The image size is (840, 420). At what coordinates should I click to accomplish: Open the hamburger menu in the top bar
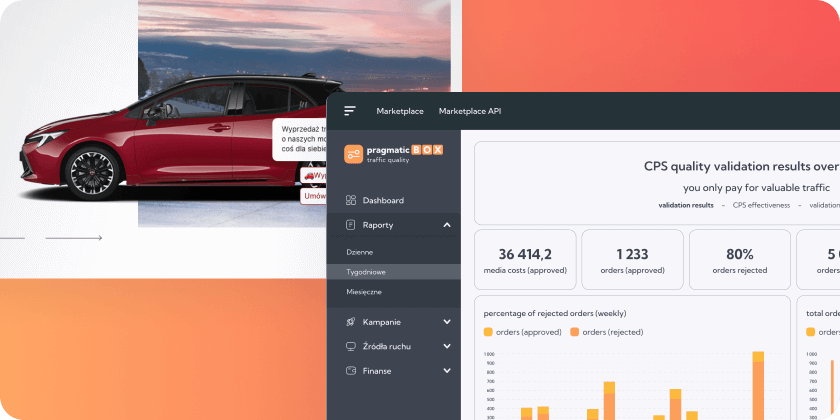(349, 111)
